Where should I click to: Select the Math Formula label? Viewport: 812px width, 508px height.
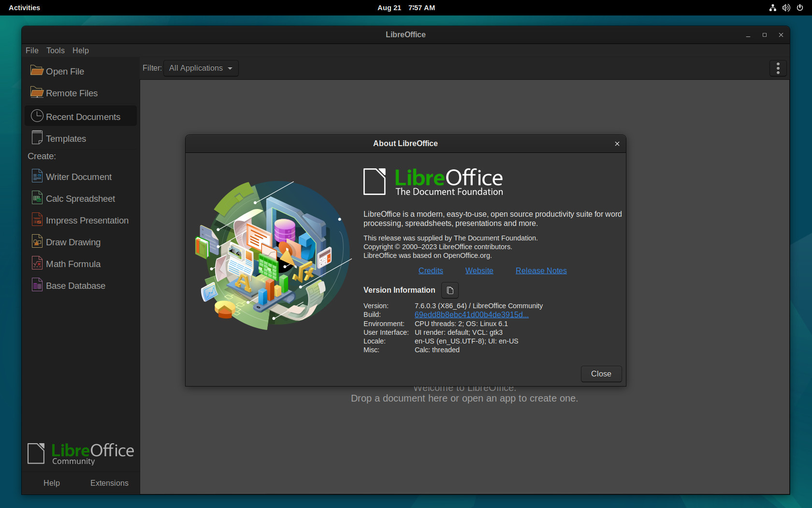[x=73, y=264]
